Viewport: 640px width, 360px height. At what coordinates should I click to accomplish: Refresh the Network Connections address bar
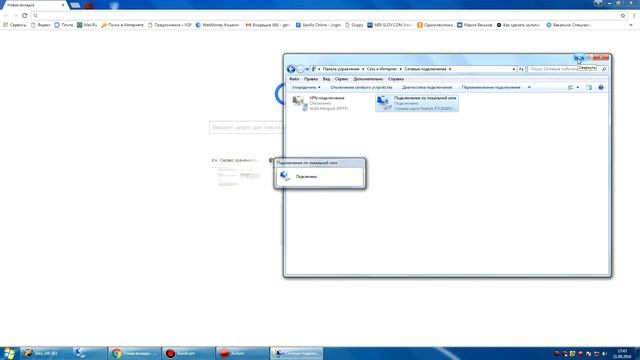[x=521, y=69]
